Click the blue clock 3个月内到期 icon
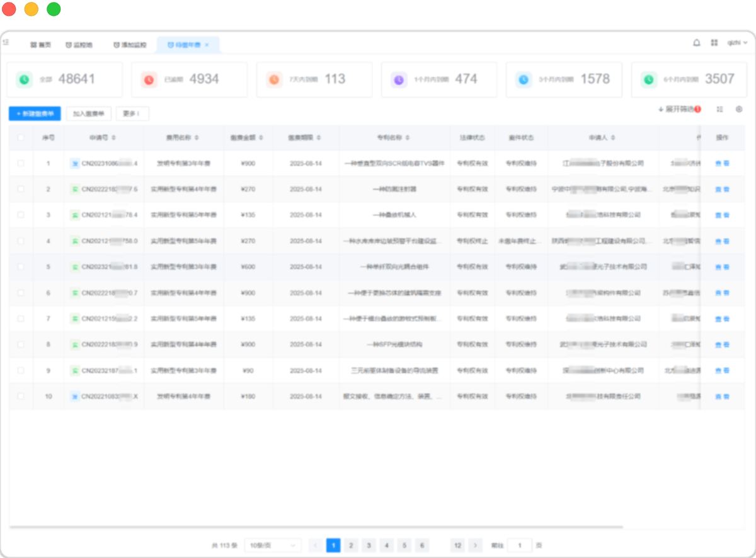The image size is (756, 558). pyautogui.click(x=524, y=79)
